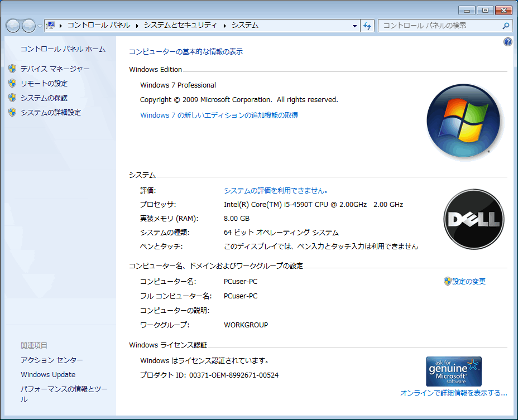Open パフォーマンスの情報とツール link

(64, 394)
